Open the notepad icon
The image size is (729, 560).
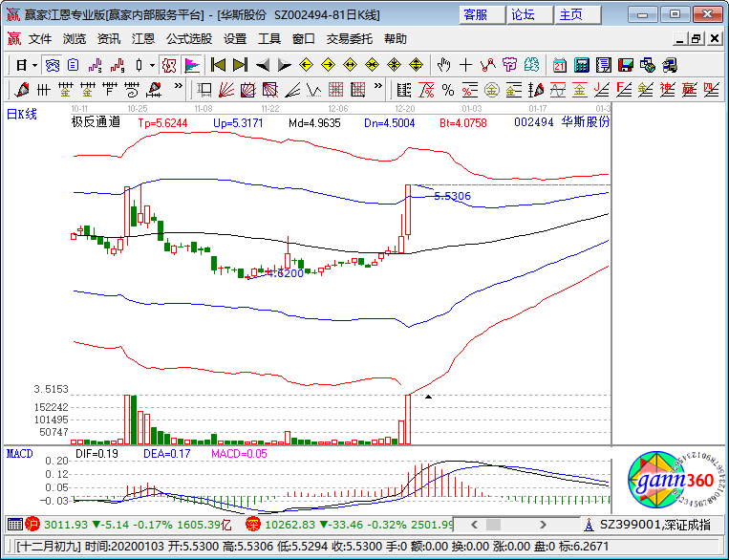tap(604, 65)
